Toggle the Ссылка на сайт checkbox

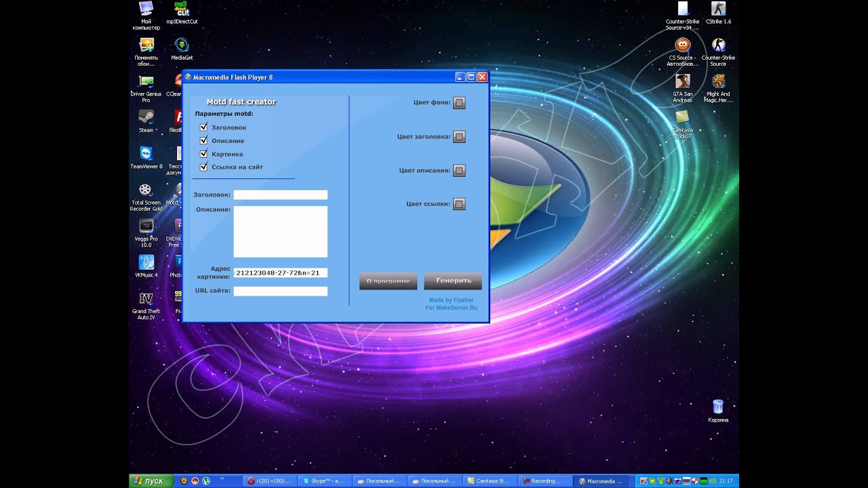[x=203, y=167]
